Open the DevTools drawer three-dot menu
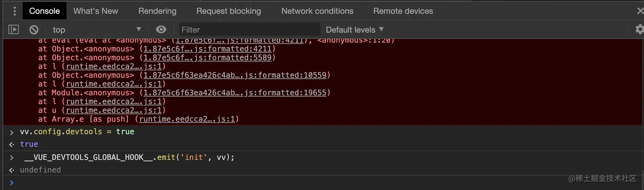The width and height of the screenshot is (644, 190). [14, 11]
